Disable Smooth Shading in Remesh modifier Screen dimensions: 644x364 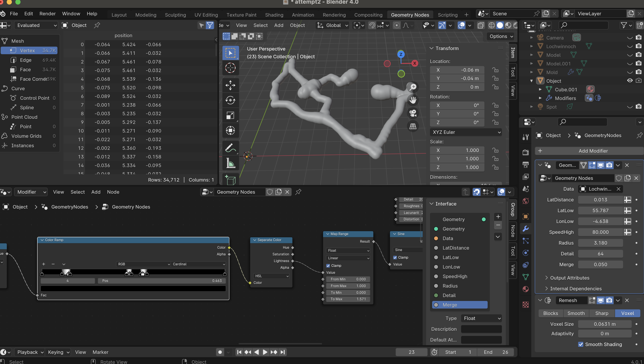point(581,344)
